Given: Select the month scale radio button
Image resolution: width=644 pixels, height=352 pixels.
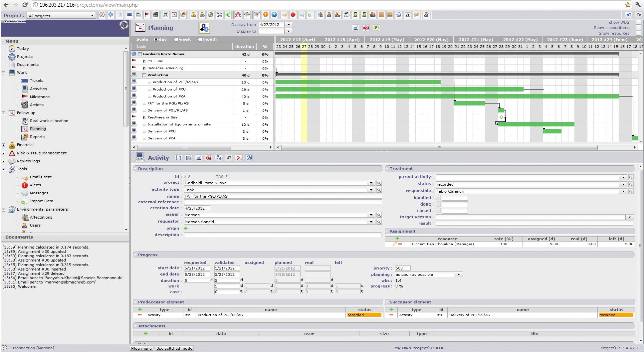Looking at the screenshot, I should [x=200, y=39].
